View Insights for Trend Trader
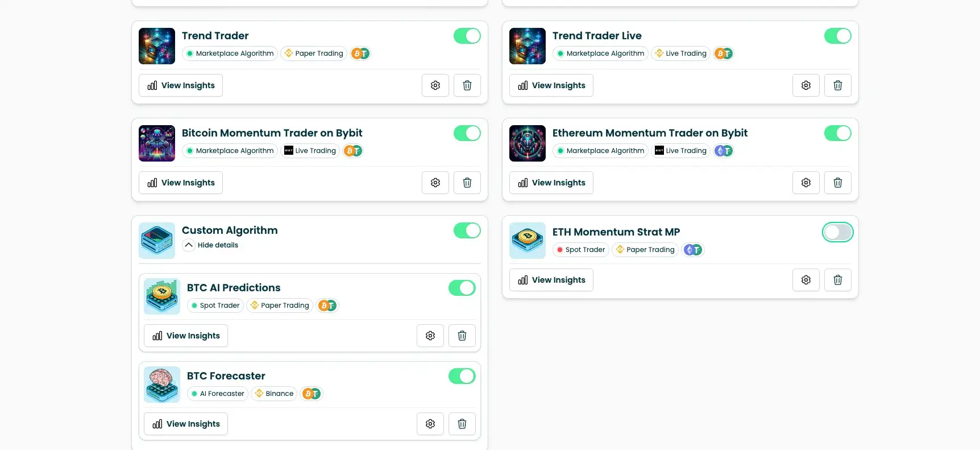This screenshot has width=980, height=450. [x=181, y=85]
